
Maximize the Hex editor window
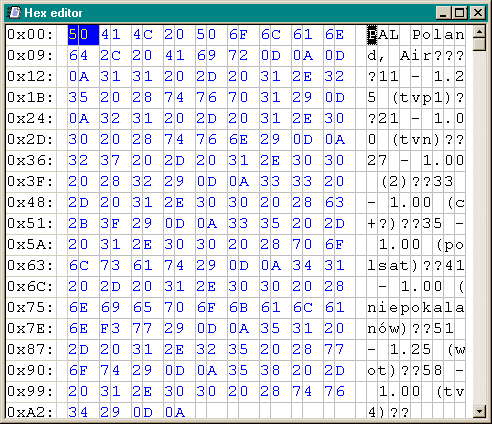pyautogui.click(x=459, y=13)
